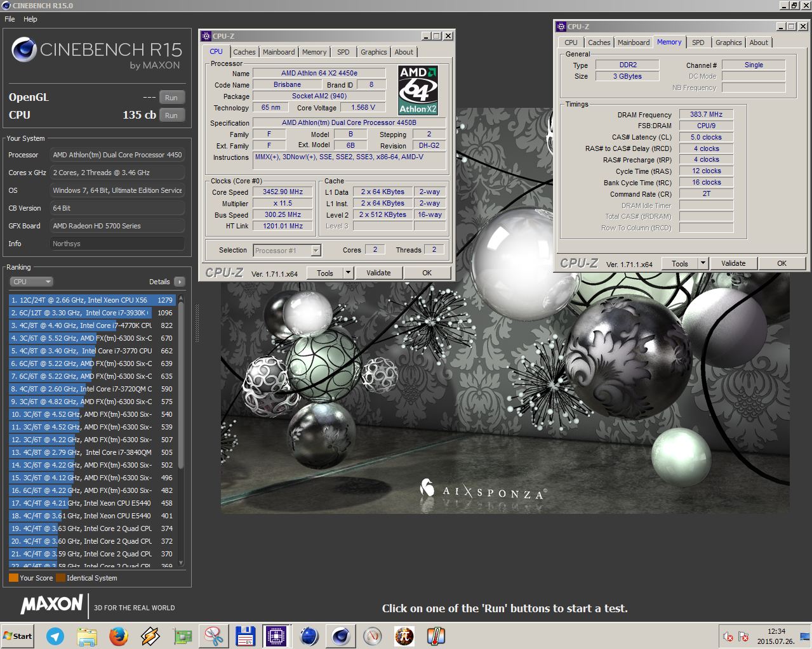Select ranking entry 1 Xeon X56 score 1279
Screen dimensions: 812x649
(x=93, y=300)
